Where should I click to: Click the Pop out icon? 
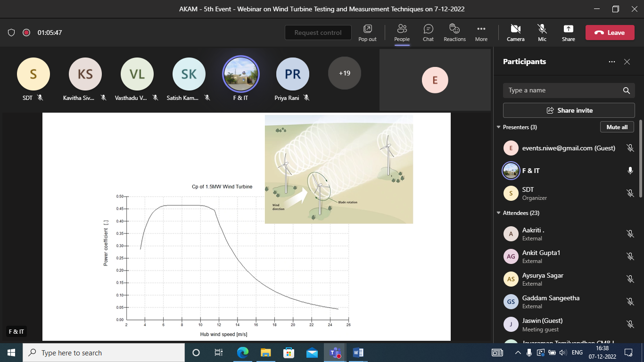click(367, 33)
